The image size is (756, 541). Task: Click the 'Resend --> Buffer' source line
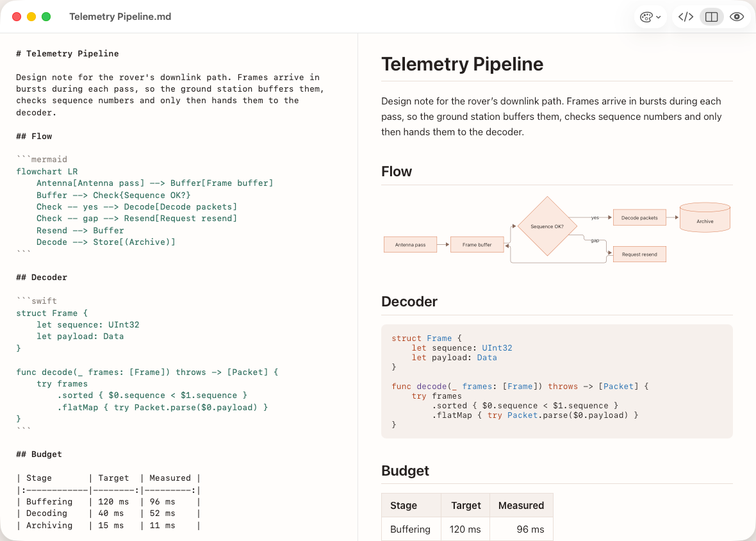point(80,231)
